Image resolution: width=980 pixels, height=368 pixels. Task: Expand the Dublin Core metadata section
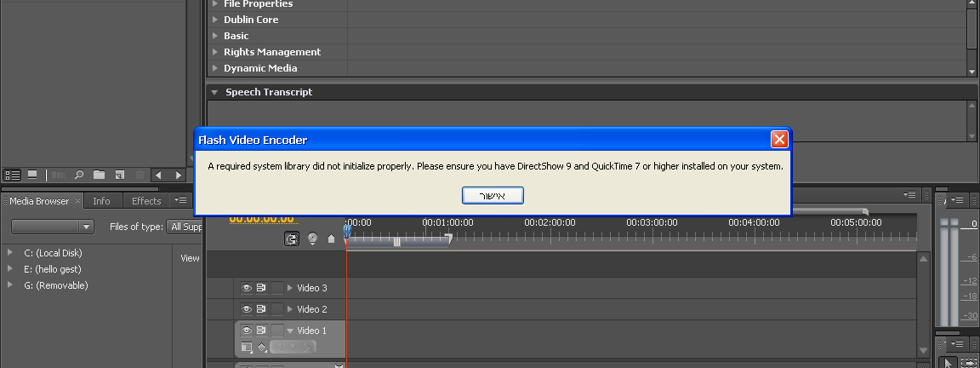[x=215, y=20]
